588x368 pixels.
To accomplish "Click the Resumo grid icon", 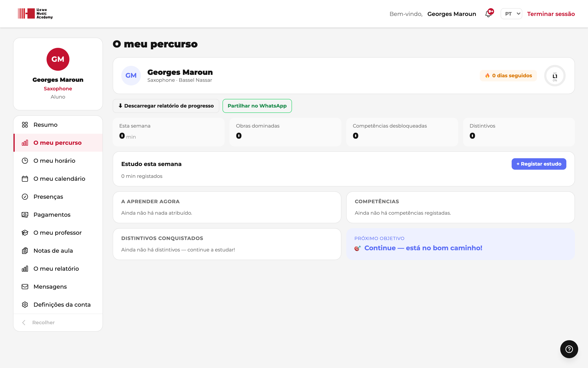I will [x=25, y=125].
